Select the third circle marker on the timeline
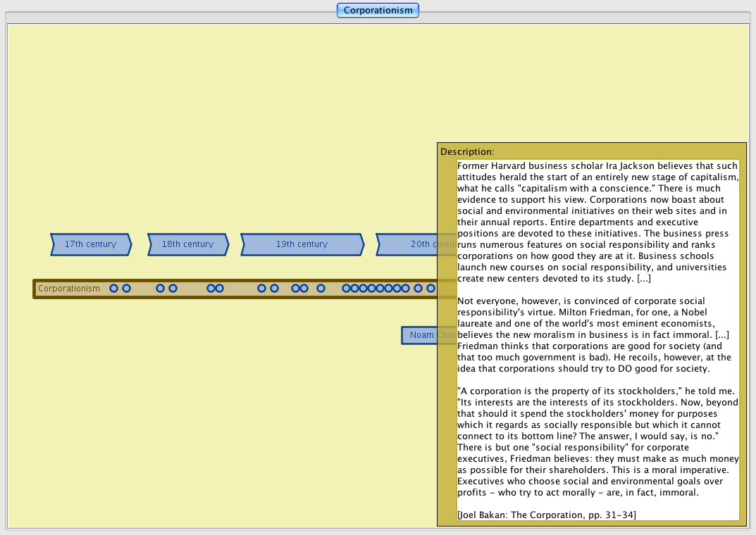Screen dimensions: 756x535 pyautogui.click(x=160, y=289)
